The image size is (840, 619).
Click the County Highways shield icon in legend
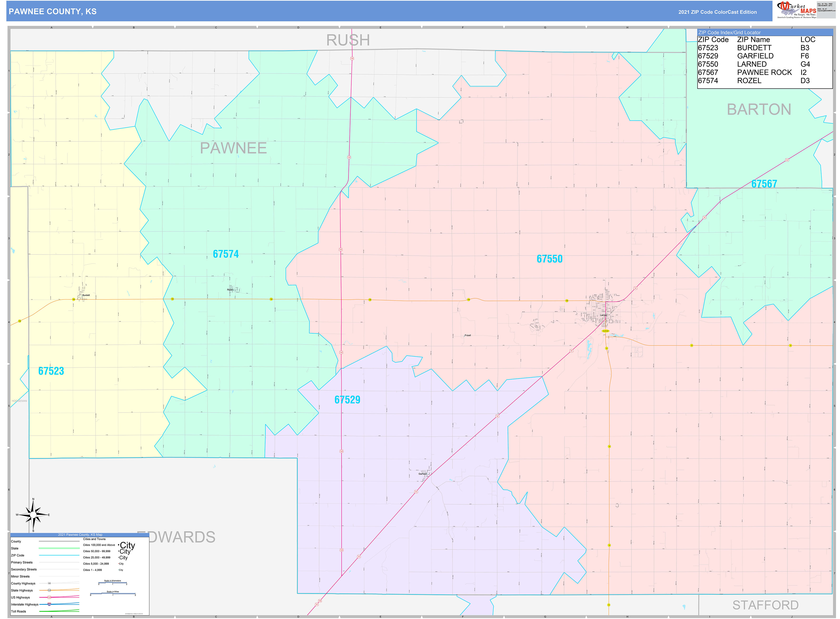tap(50, 583)
